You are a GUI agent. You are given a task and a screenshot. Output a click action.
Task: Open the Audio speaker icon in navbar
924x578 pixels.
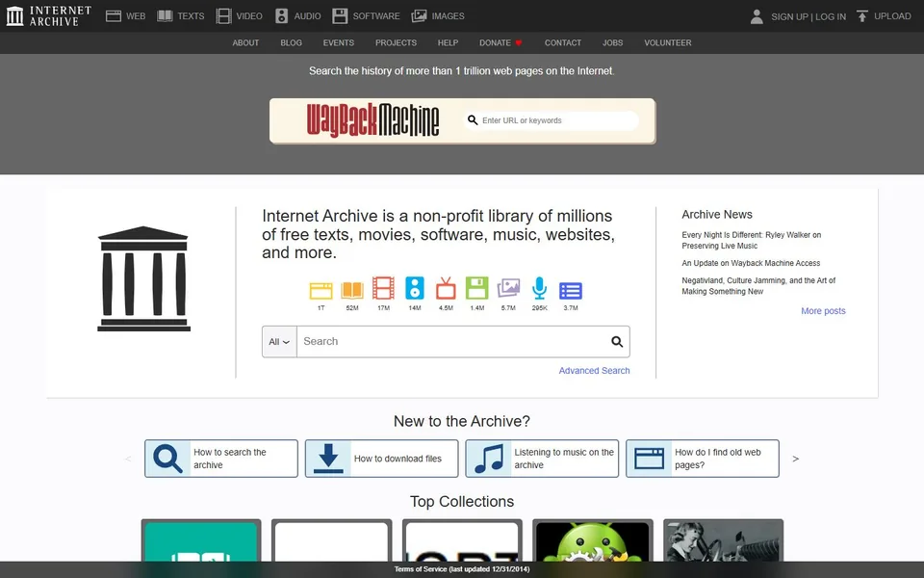pos(282,16)
